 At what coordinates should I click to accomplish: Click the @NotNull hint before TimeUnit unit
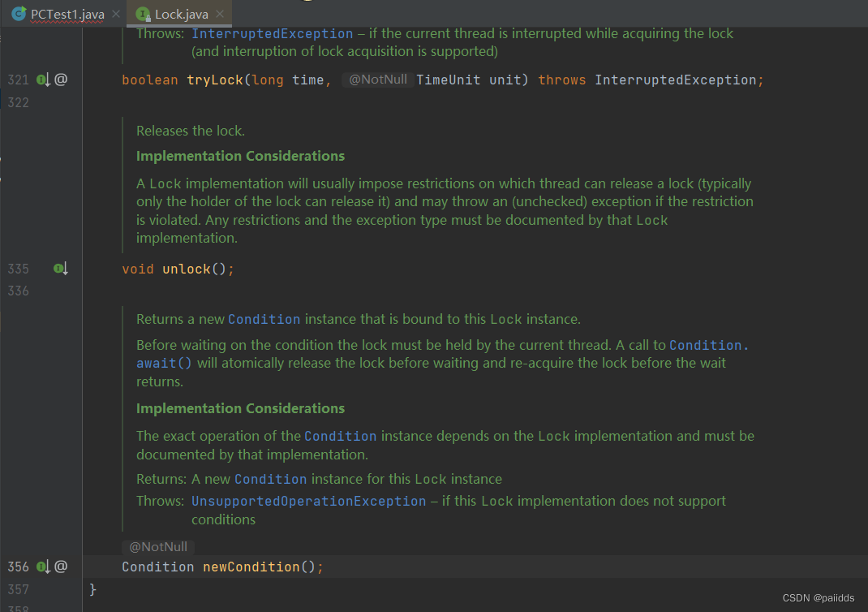[378, 80]
